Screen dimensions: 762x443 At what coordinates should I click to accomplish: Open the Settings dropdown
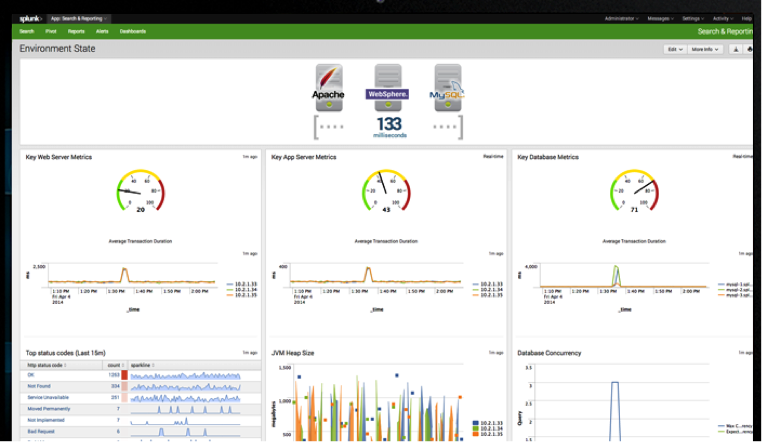[x=693, y=18]
